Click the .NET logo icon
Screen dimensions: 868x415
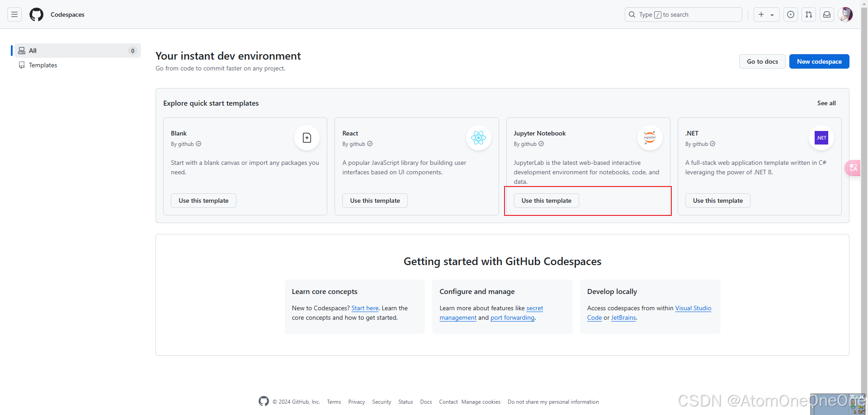[821, 138]
